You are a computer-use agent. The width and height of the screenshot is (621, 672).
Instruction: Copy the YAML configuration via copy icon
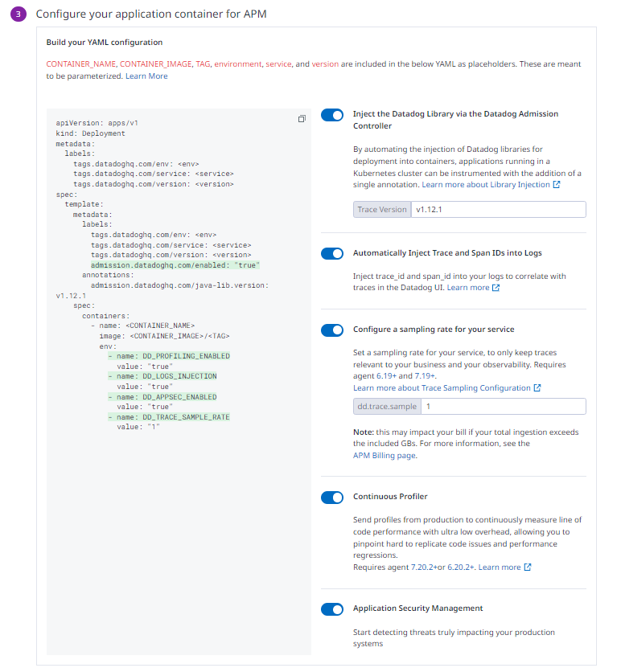(302, 119)
